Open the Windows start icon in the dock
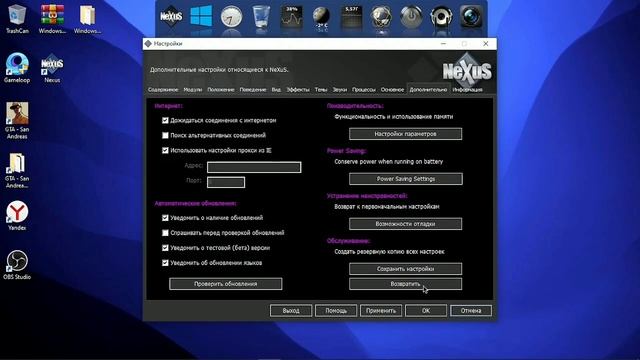 point(201,16)
